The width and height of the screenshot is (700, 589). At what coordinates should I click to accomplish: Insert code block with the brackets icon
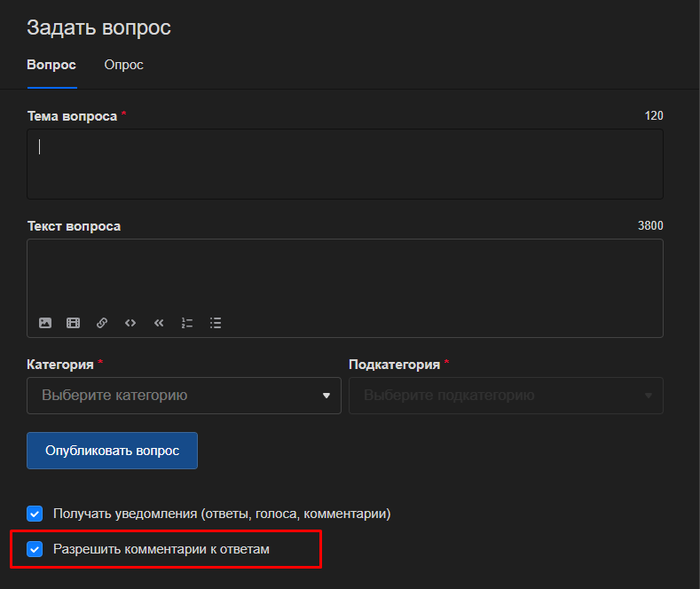pyautogui.click(x=130, y=323)
